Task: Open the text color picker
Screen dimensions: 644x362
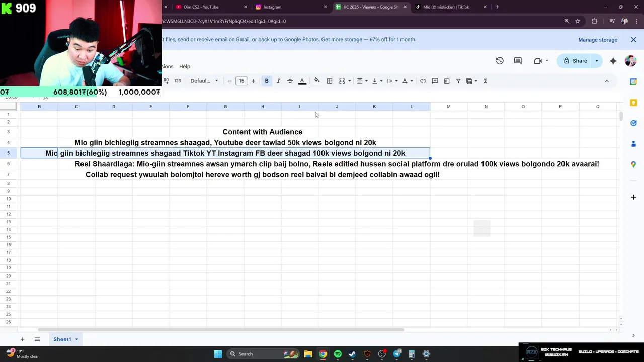Action: 302,81
